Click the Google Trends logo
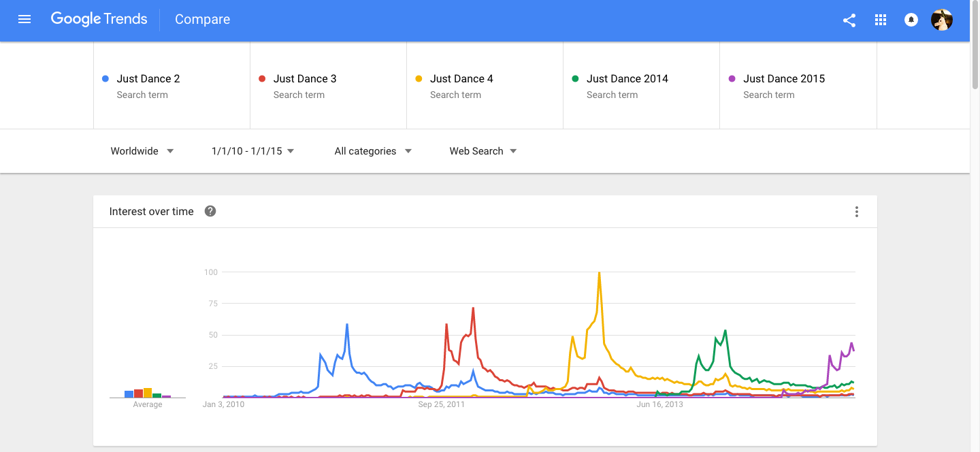This screenshot has width=980, height=452. pos(99,20)
